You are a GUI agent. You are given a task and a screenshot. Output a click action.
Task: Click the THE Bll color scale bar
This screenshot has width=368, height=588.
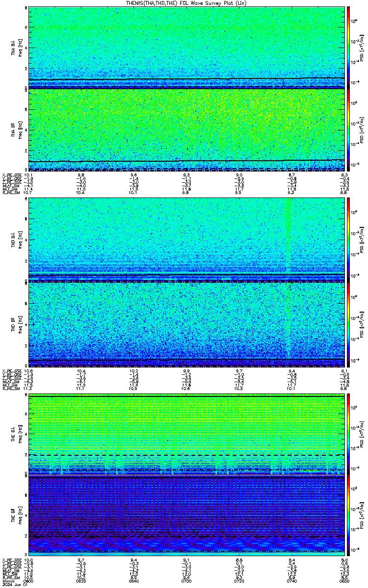tap(349, 515)
